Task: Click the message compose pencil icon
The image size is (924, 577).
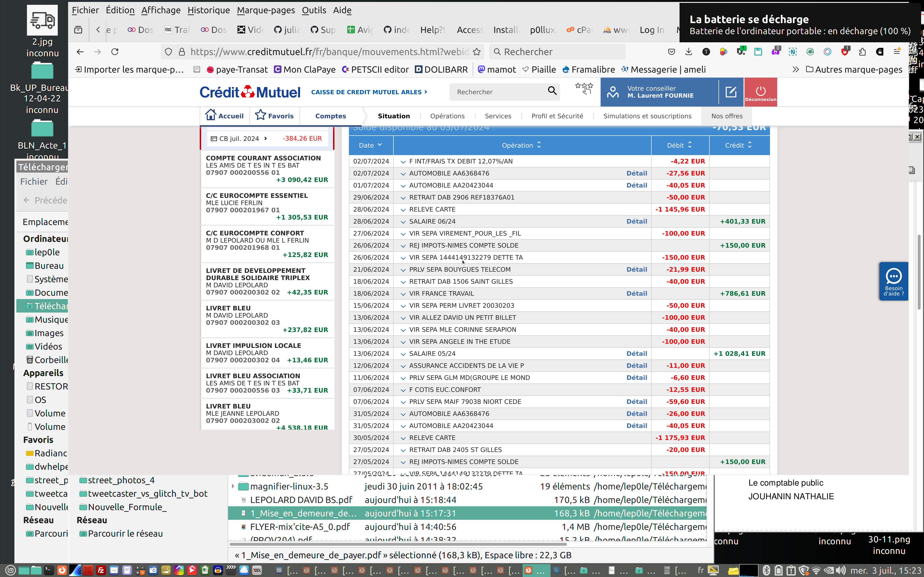Action: 731,92
